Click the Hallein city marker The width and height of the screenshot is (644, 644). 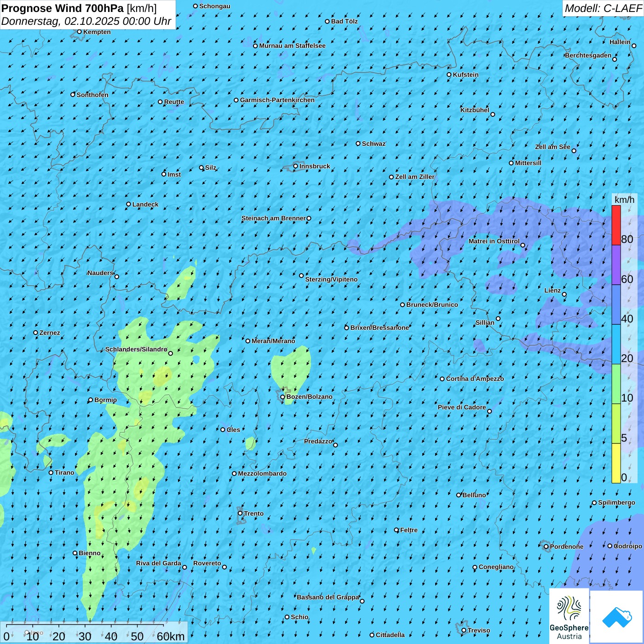click(634, 46)
